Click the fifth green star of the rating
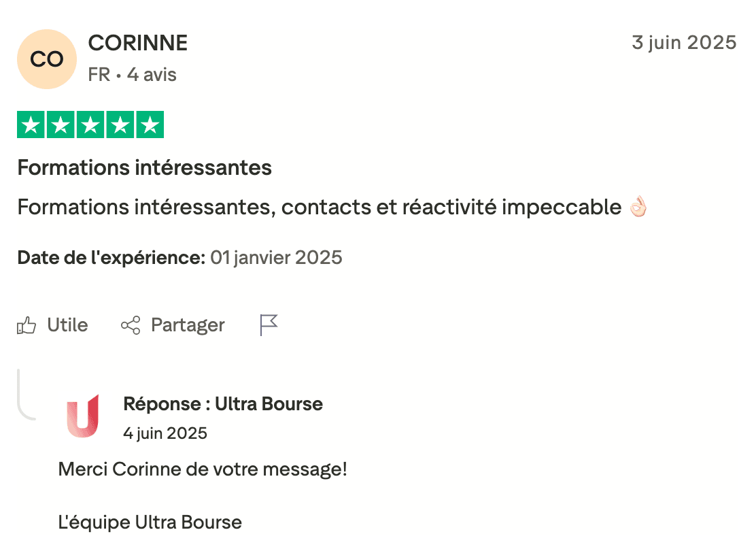The height and width of the screenshot is (547, 756). tap(150, 125)
